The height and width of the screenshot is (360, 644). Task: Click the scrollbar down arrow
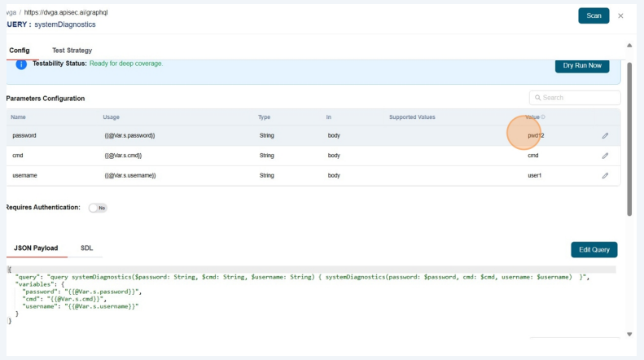(x=629, y=334)
